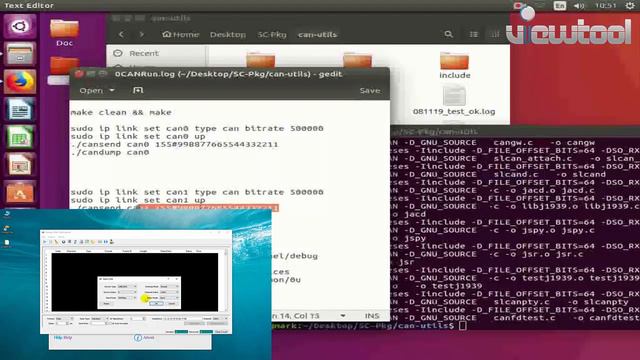Viewport: 640px width, 360px height.
Task: Click Save in the gedit header
Action: click(370, 91)
